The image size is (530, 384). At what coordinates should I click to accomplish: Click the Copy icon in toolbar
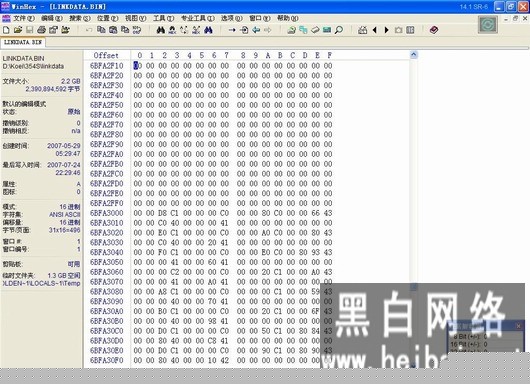(101, 30)
